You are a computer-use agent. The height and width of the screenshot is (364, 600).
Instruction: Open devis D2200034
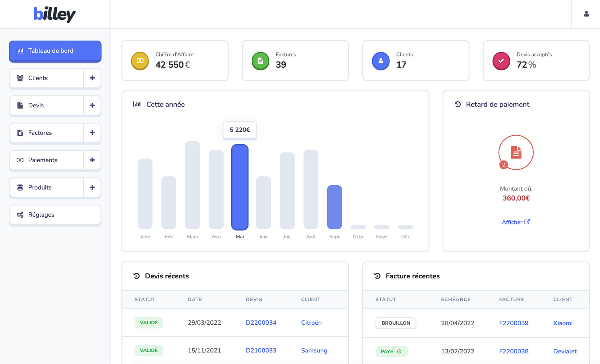click(x=261, y=322)
